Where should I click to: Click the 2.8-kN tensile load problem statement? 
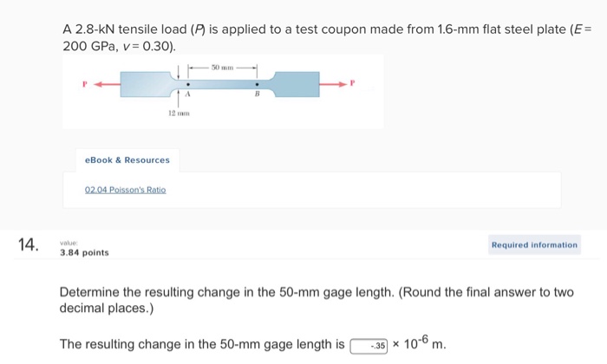coord(327,37)
